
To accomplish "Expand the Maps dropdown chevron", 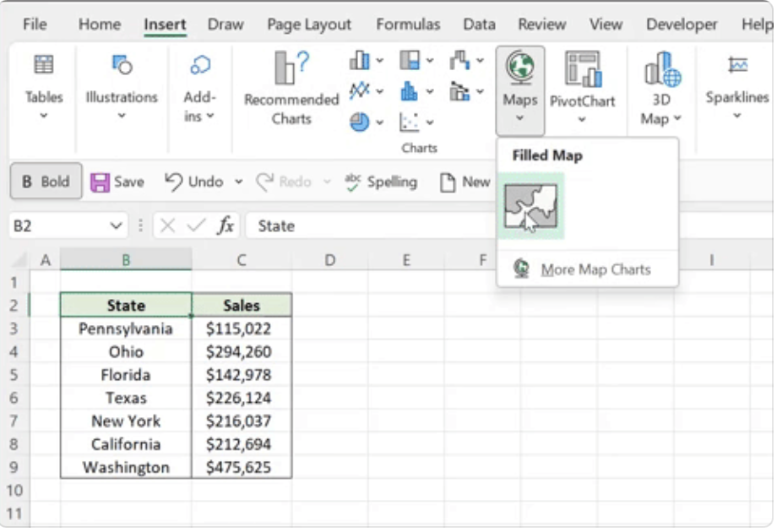I will coord(519,118).
